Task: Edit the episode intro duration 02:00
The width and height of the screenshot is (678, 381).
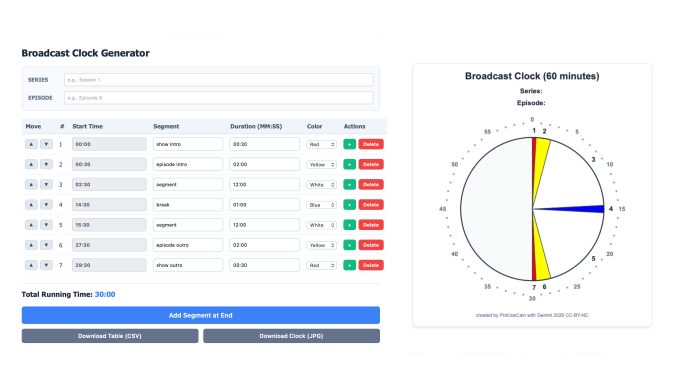Action: click(x=264, y=164)
